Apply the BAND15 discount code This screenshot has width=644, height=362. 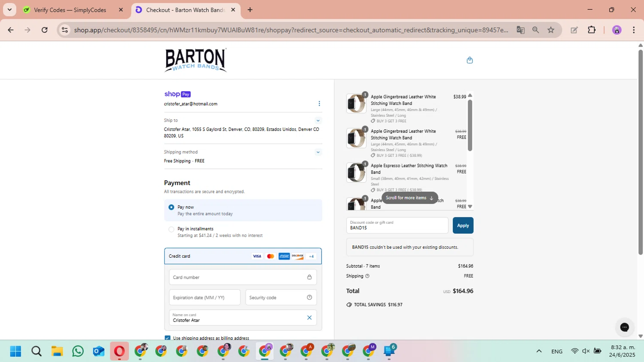[x=463, y=225]
